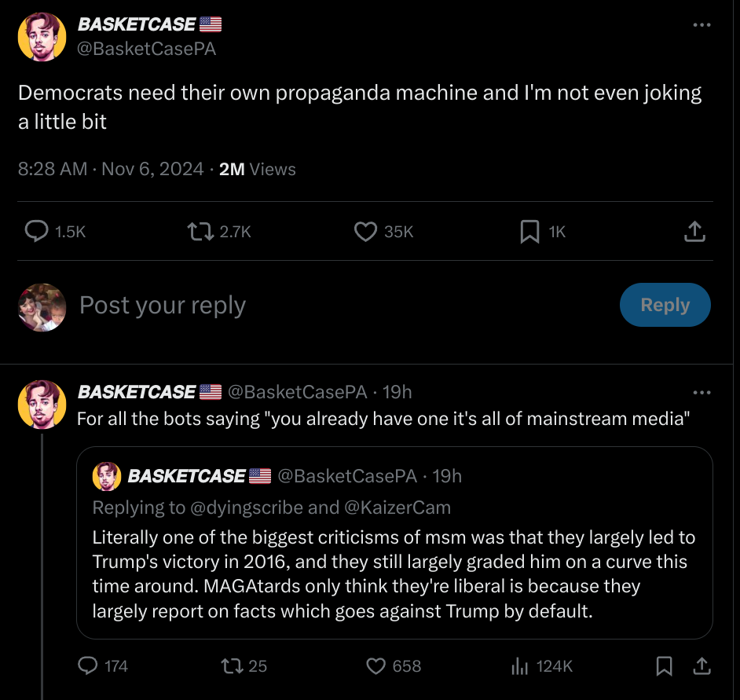Screen dimensions: 740x700
Task: Open the main post's three-dot more menu
Action: 702,25
